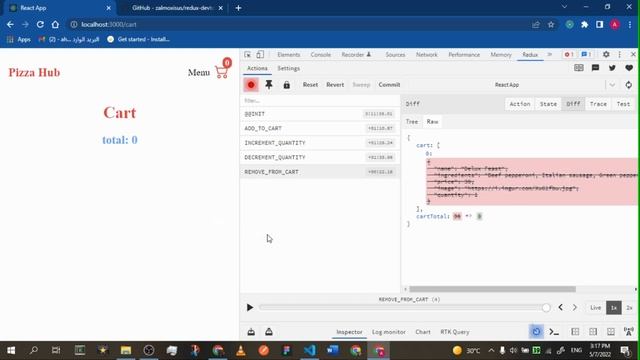Screen dimensions: 640x360
Task: Open the chat feedback icon
Action: click(x=595, y=68)
